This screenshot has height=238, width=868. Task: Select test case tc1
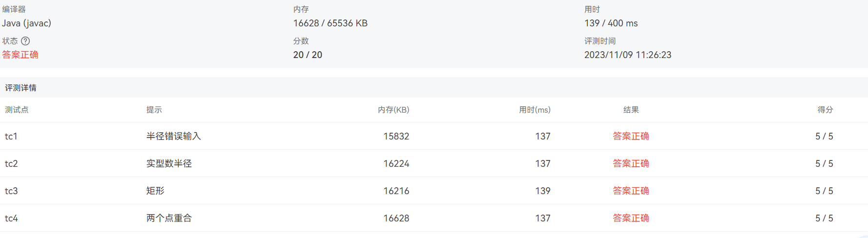11,136
